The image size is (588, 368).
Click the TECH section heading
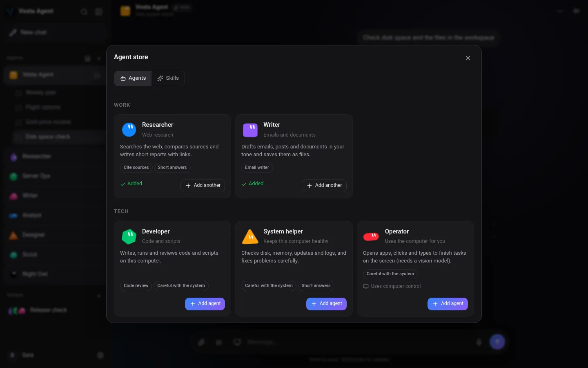point(121,211)
